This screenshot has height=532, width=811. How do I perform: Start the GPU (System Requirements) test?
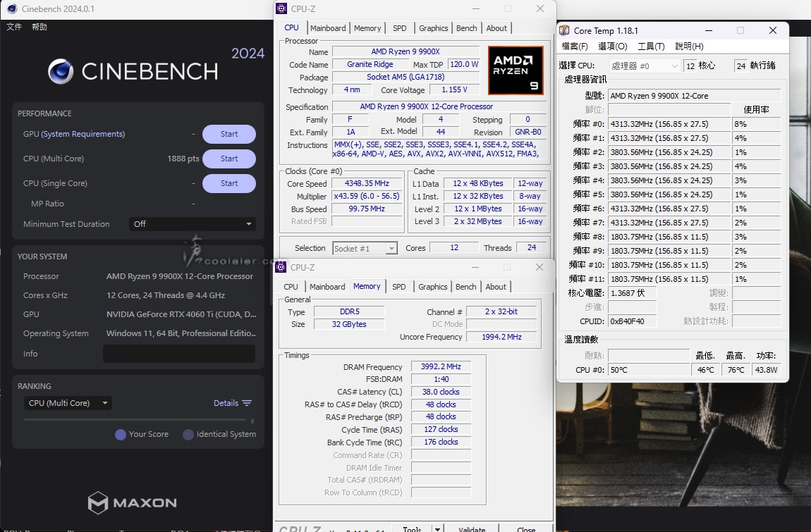pyautogui.click(x=229, y=134)
